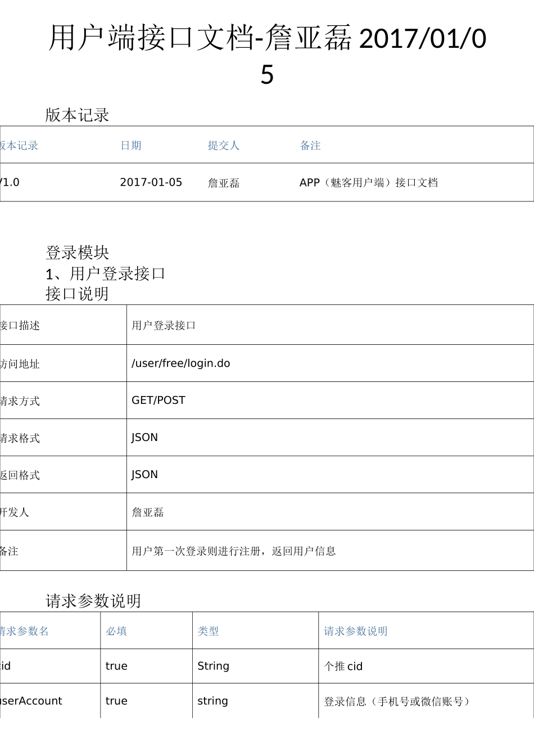Click the '1、用户登录接口' heading
The height and width of the screenshot is (756, 534).
105,274
